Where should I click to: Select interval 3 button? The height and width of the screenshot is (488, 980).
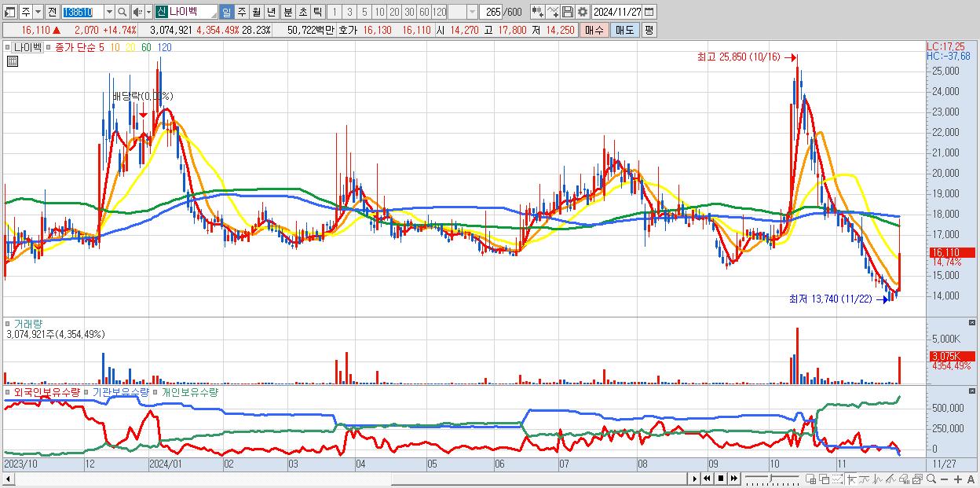point(349,12)
